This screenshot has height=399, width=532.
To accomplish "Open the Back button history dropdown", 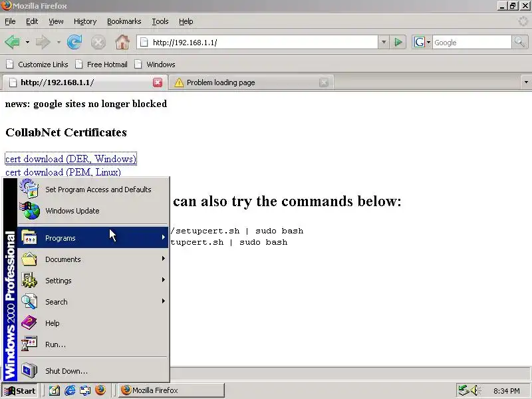I will 27,43.
